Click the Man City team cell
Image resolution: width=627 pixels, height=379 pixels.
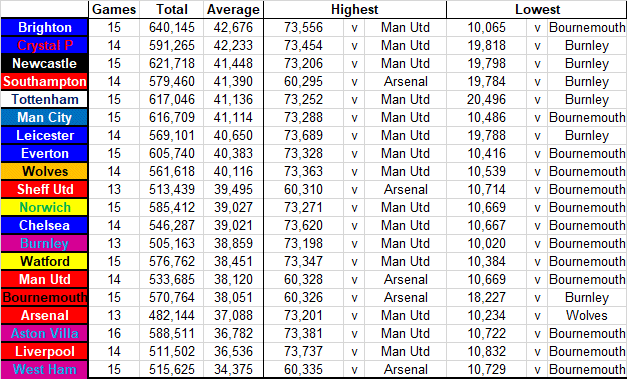click(44, 118)
